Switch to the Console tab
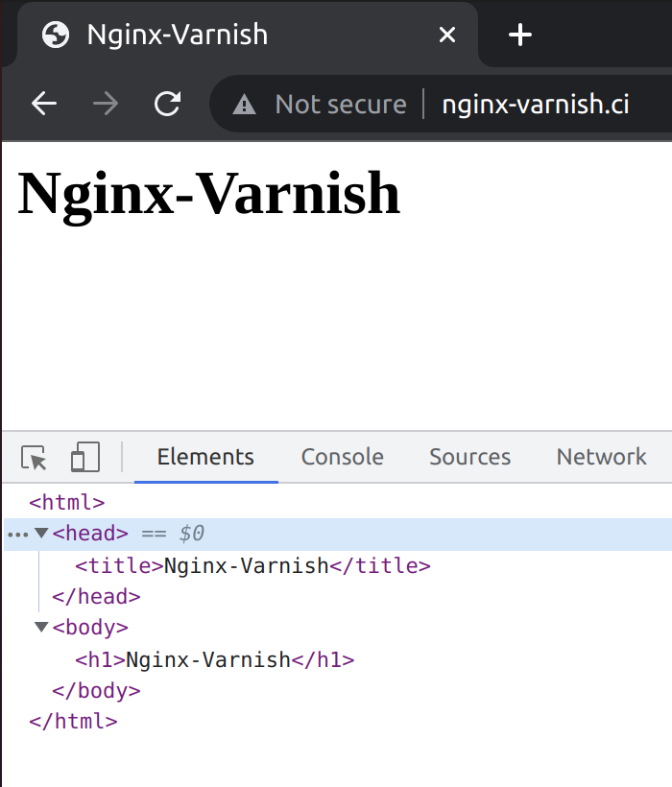 coord(343,457)
